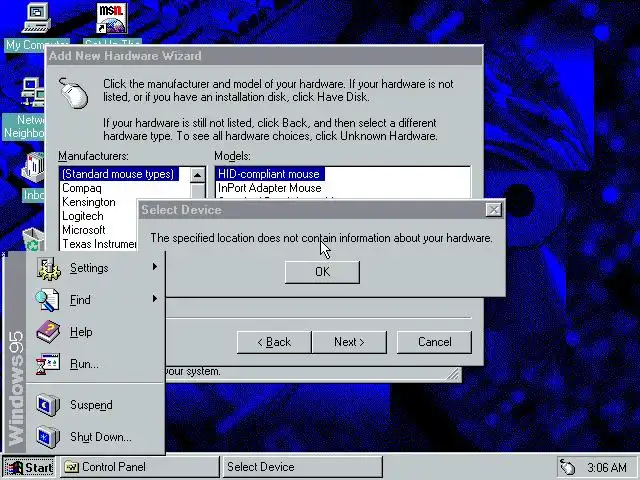Click the Start button on the taskbar
Viewport: 640px width, 480px height.
(x=29, y=467)
